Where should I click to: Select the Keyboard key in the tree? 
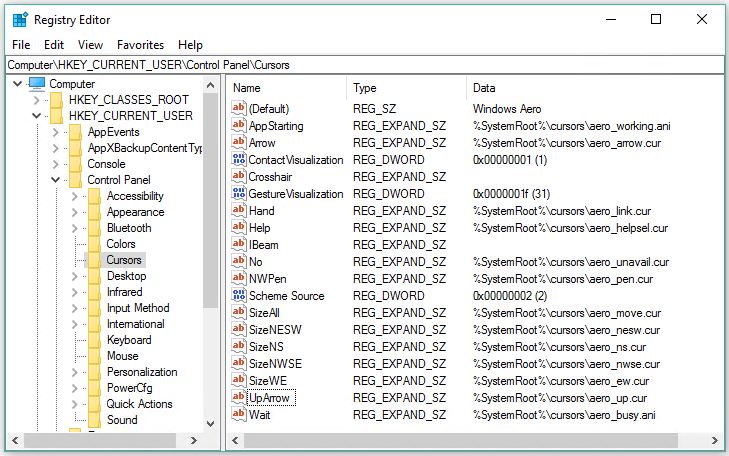129,340
